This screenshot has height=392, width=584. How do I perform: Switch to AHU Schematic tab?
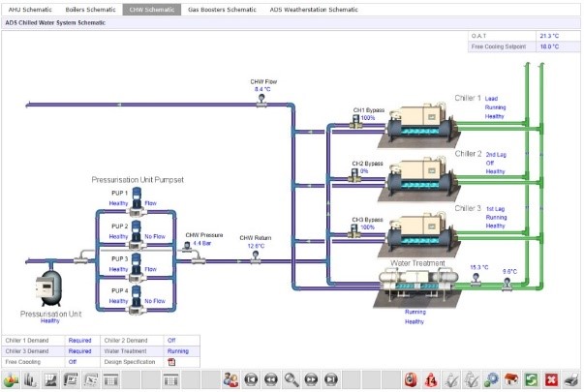pos(30,10)
